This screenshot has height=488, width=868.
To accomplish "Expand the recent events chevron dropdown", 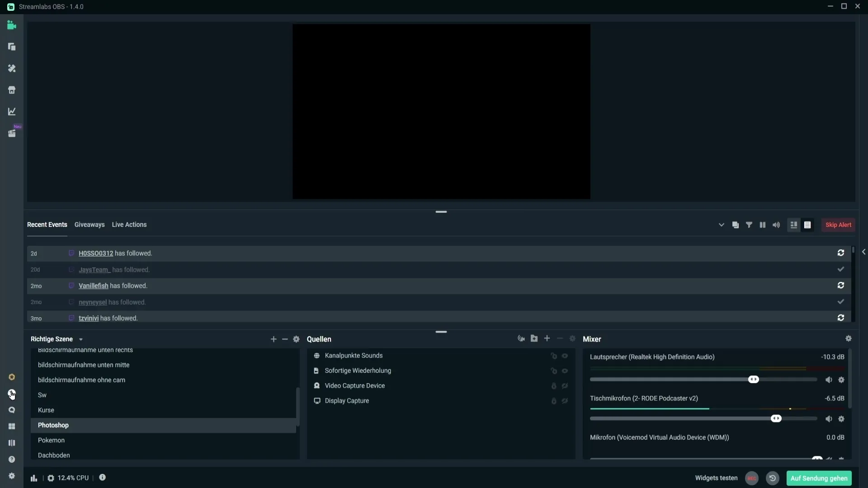I will [722, 225].
